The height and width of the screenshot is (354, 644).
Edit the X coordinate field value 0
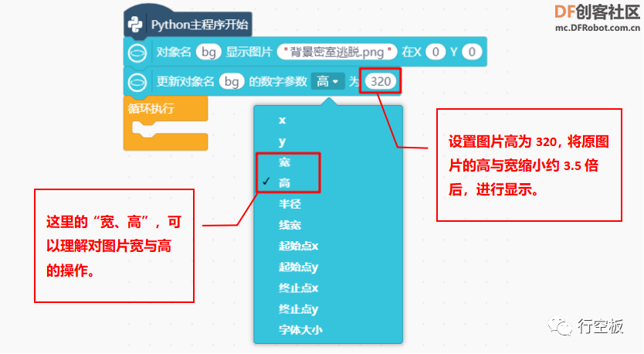[x=436, y=52]
